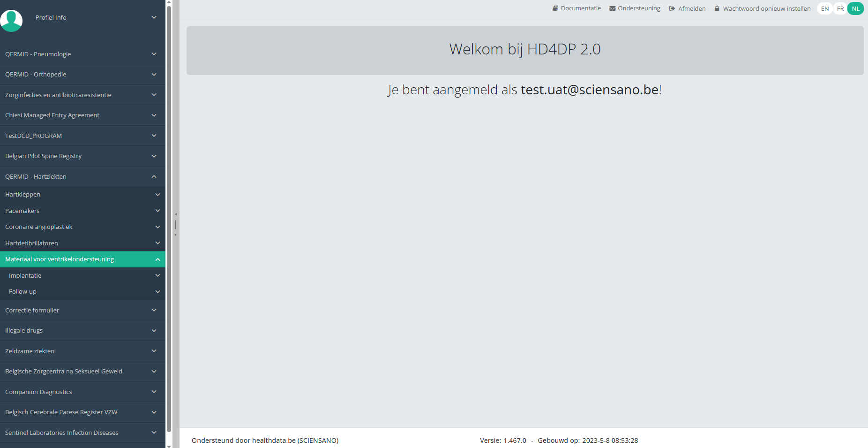This screenshot has height=448, width=868.
Task: Switch language to FR
Action: 840,8
